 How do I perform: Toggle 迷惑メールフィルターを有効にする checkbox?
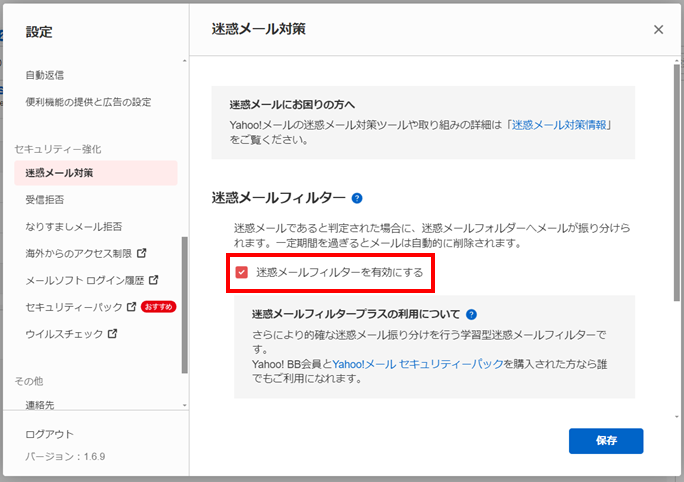(x=241, y=272)
